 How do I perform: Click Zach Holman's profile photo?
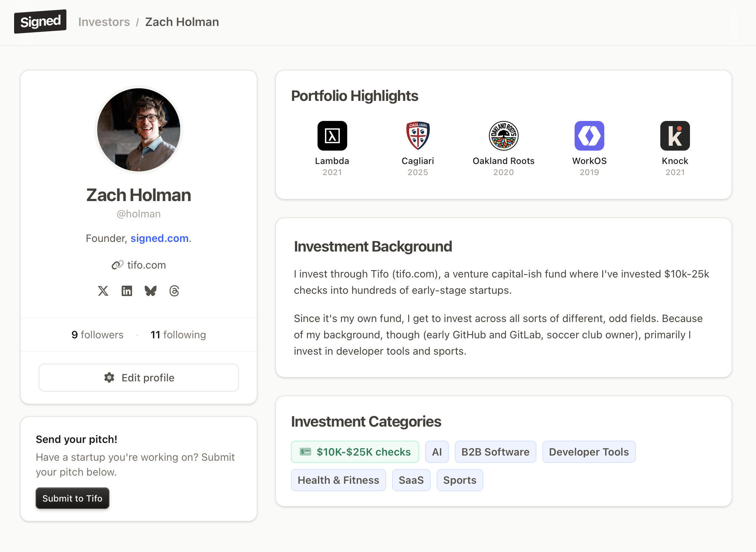[139, 130]
